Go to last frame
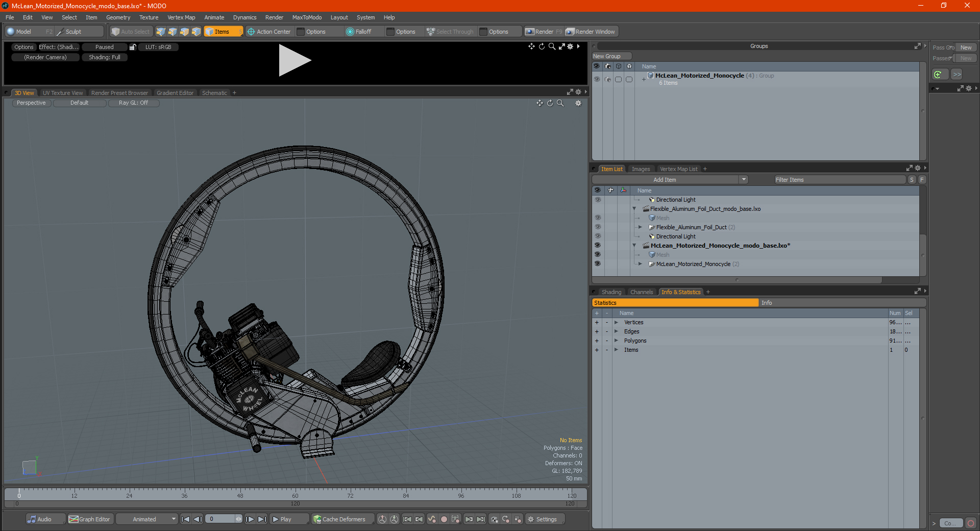The width and height of the screenshot is (980, 531). 262,519
